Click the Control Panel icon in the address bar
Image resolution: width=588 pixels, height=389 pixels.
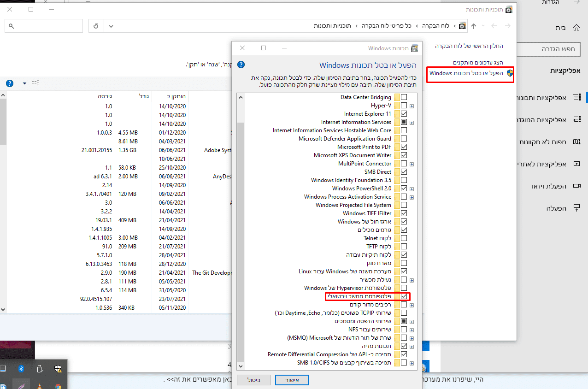tap(462, 26)
